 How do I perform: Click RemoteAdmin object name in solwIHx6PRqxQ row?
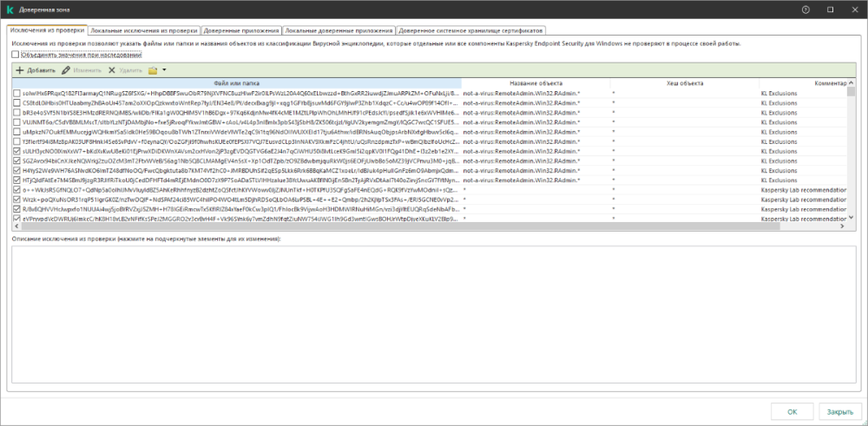coord(522,94)
